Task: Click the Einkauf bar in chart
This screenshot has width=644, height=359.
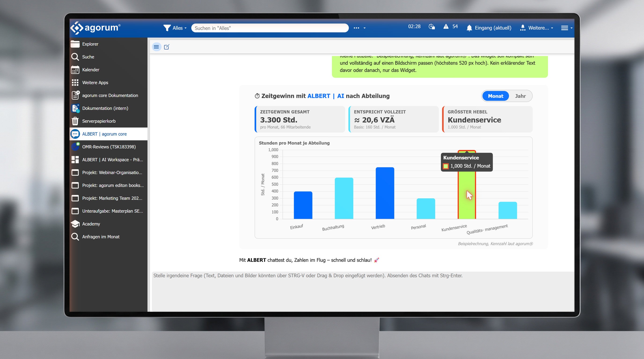Action: coord(303,205)
